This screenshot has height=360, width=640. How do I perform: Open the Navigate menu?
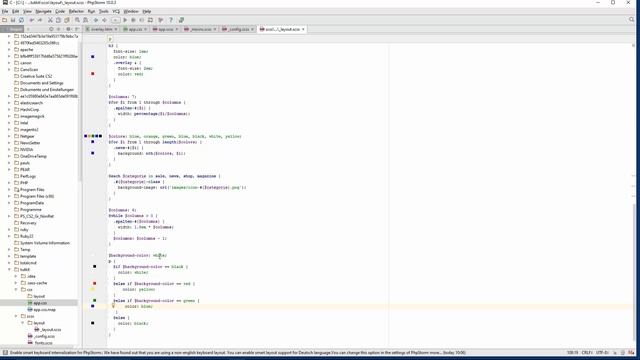(x=43, y=11)
